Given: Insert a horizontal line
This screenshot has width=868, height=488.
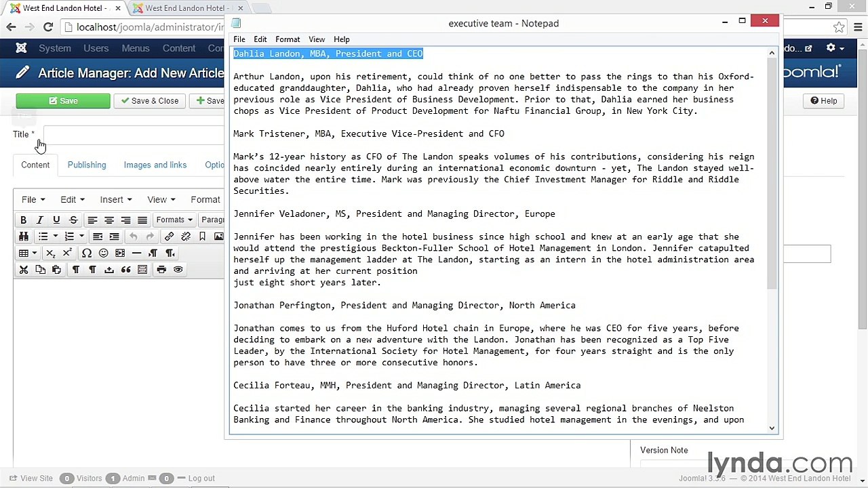Looking at the screenshot, I should point(136,253).
